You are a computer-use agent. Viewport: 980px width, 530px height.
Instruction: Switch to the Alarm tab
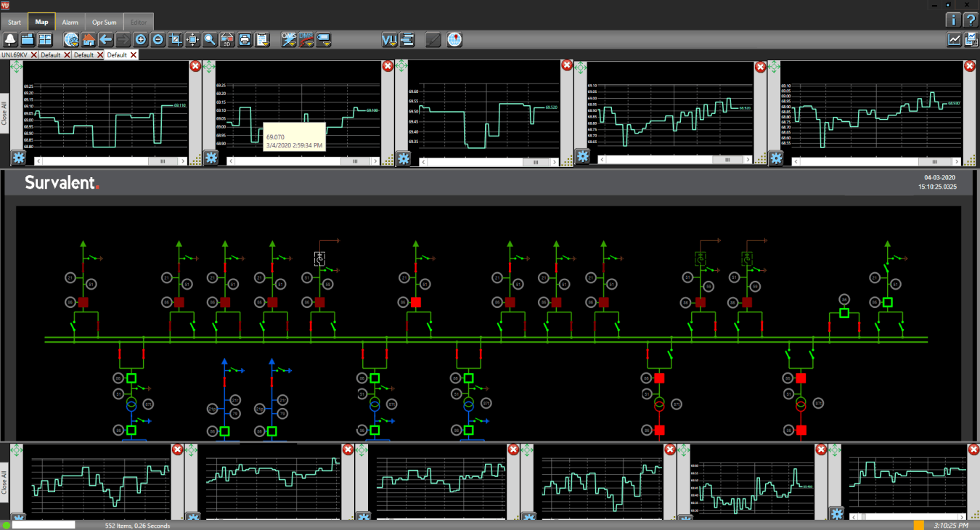coord(70,22)
